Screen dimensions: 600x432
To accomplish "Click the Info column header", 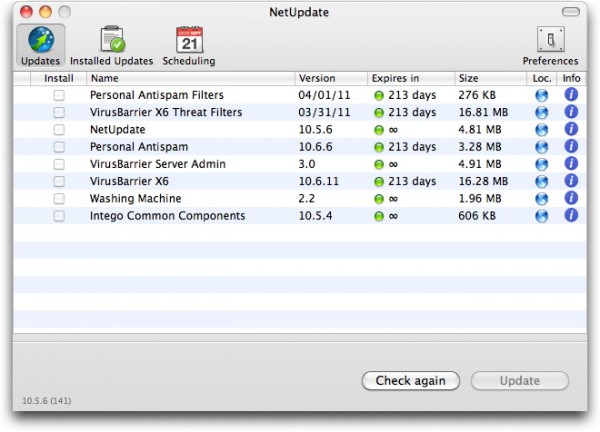I will 571,78.
